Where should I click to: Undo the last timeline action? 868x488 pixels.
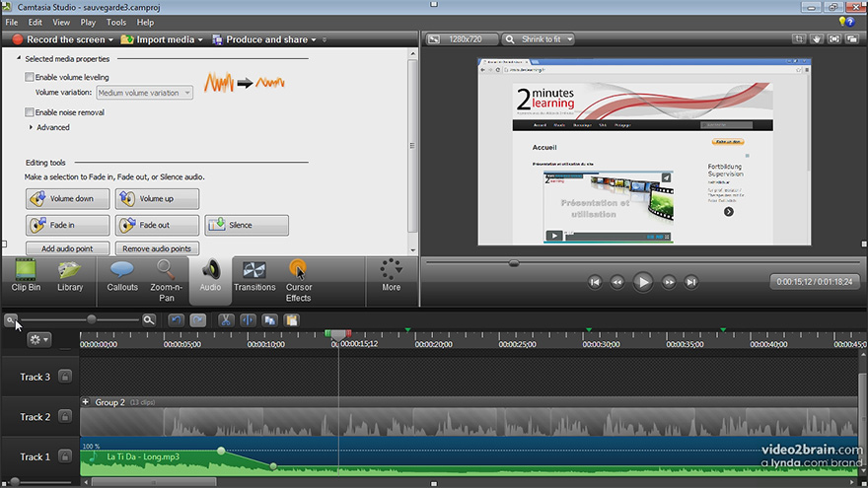[176, 319]
